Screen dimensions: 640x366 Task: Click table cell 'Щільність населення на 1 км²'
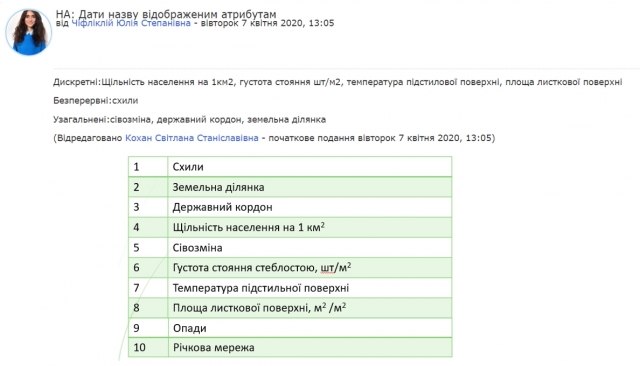(310, 227)
